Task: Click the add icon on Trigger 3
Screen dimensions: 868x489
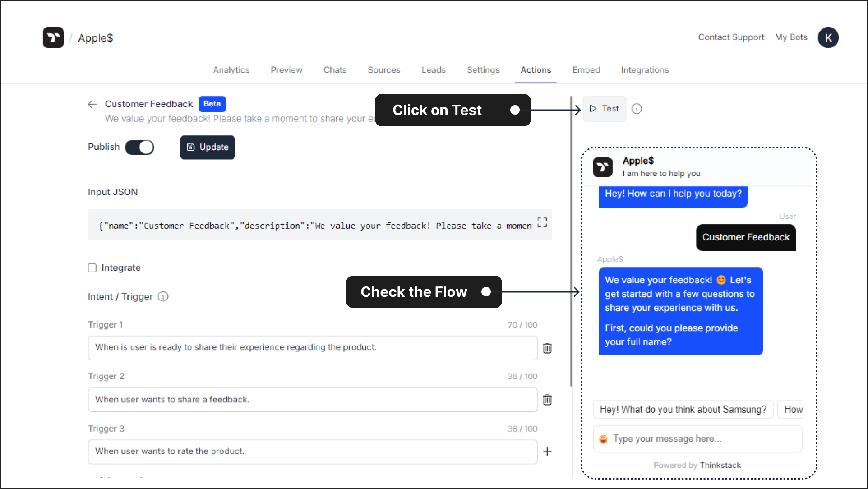Action: point(547,452)
